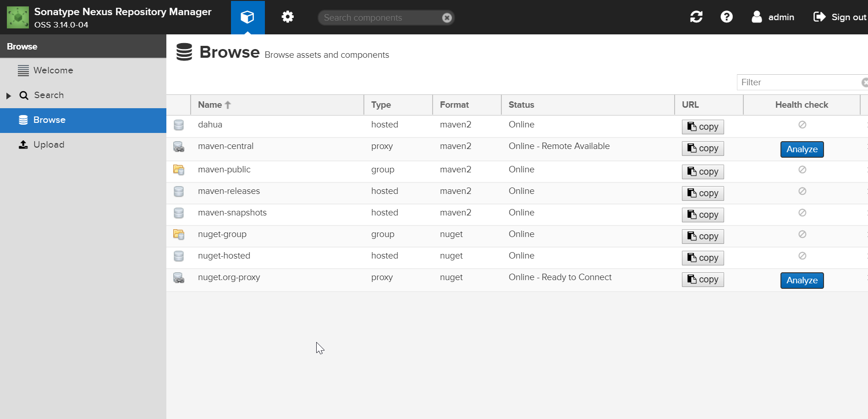This screenshot has height=419, width=868.
Task: Click maven-releases health check unavailable icon
Action: (x=802, y=191)
